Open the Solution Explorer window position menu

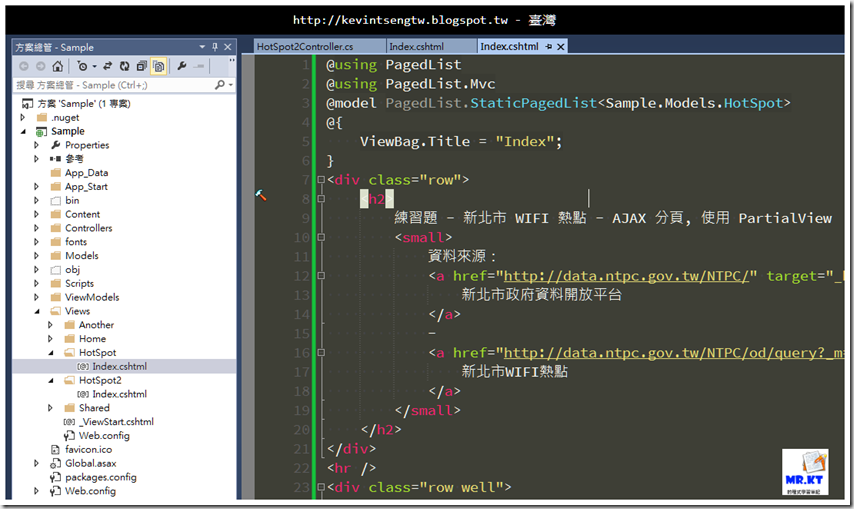(x=202, y=47)
